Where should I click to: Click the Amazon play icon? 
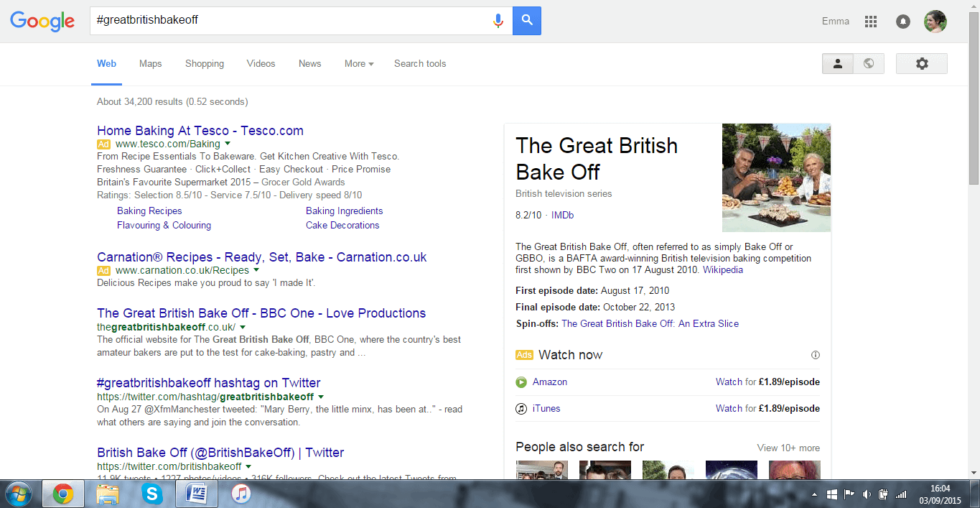[x=521, y=382]
